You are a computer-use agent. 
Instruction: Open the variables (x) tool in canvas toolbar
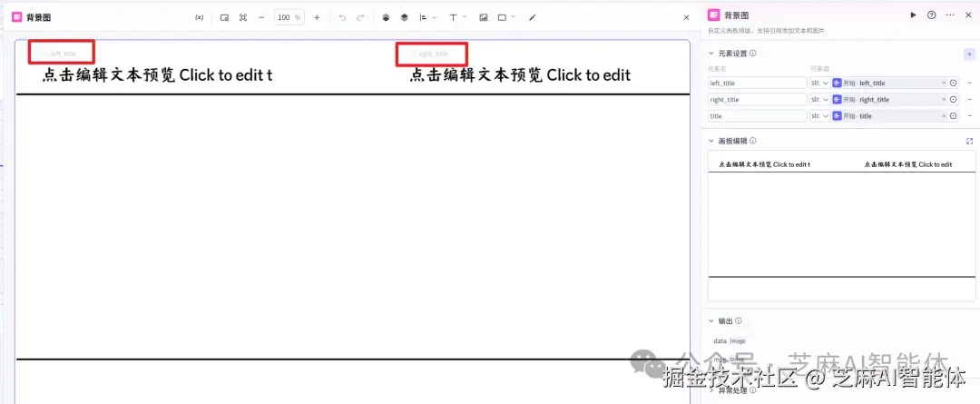pyautogui.click(x=199, y=17)
